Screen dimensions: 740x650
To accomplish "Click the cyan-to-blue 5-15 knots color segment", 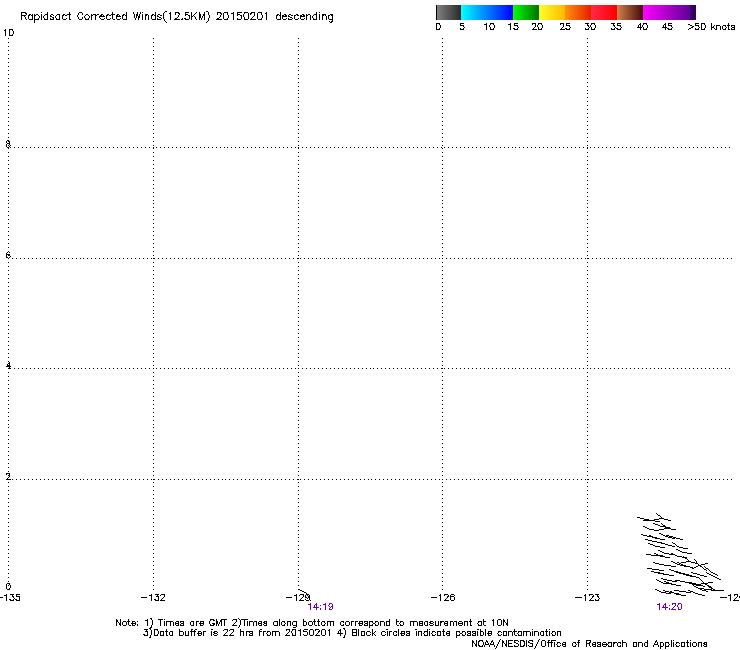I will 487,12.
